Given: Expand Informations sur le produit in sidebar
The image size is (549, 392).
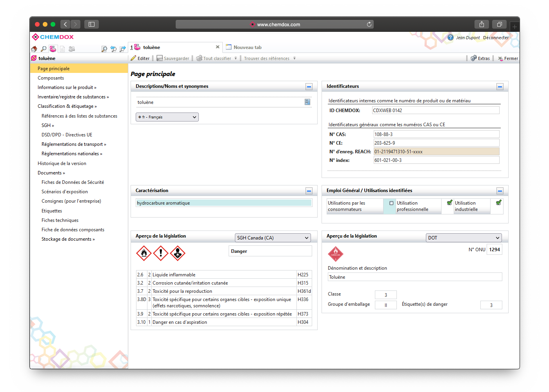Looking at the screenshot, I should [67, 87].
